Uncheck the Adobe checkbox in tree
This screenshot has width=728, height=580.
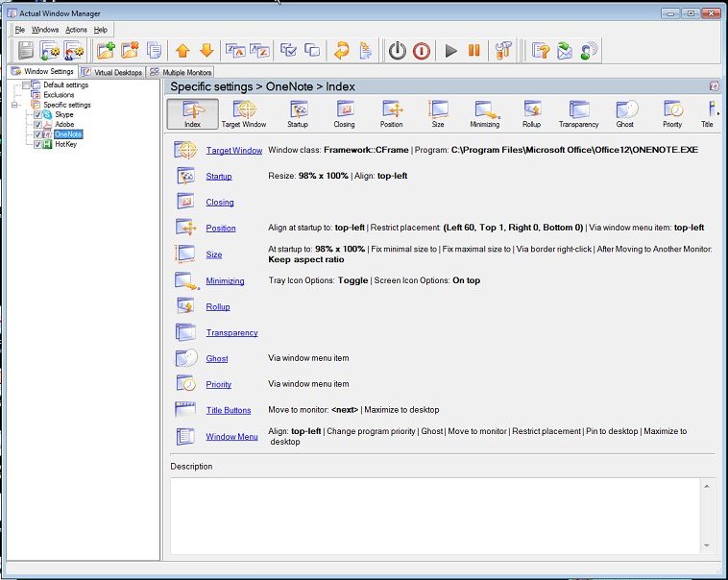tap(38, 125)
